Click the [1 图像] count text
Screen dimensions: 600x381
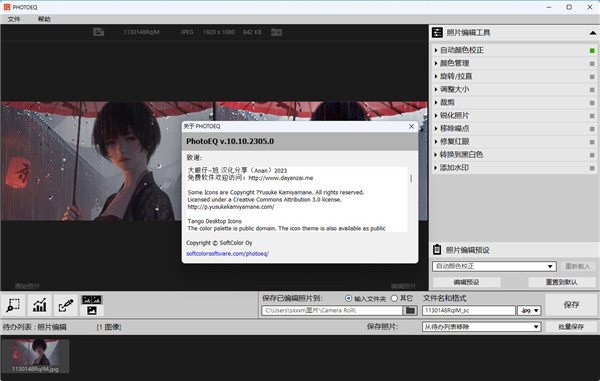[109, 327]
